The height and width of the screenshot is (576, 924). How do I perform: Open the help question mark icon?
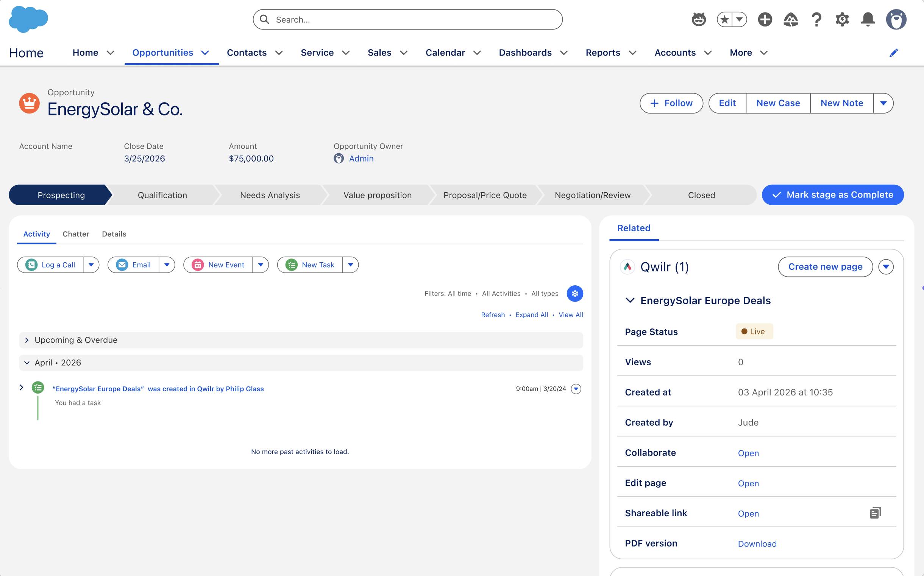click(x=816, y=19)
